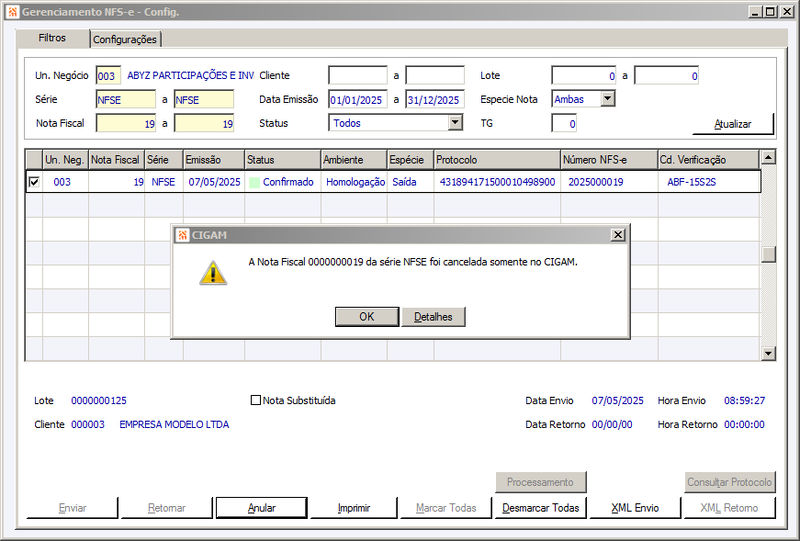The image size is (800, 541).
Task: Click Lote value 0000000125
Action: (x=98, y=401)
